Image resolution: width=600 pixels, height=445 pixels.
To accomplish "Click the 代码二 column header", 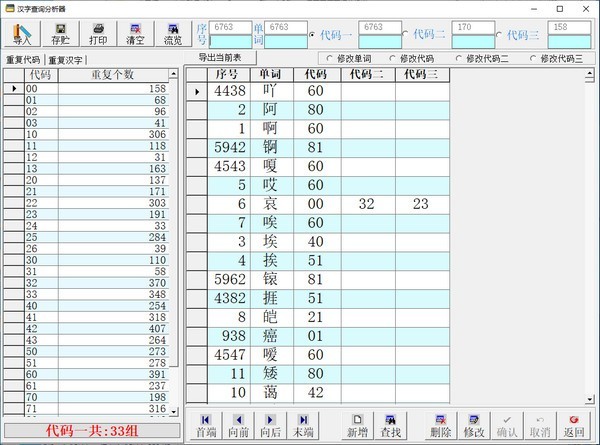I will pos(368,75).
